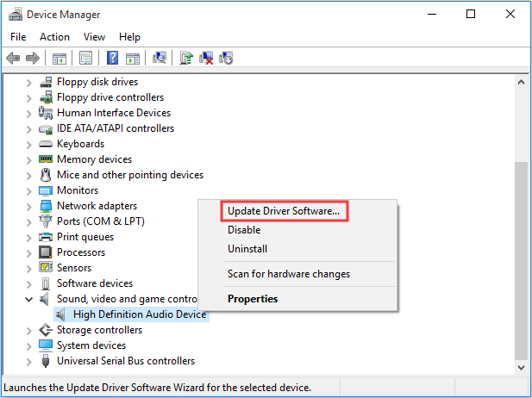Select the IDE ATA/ATAPI controllers label
The width and height of the screenshot is (532, 398).
116,128
